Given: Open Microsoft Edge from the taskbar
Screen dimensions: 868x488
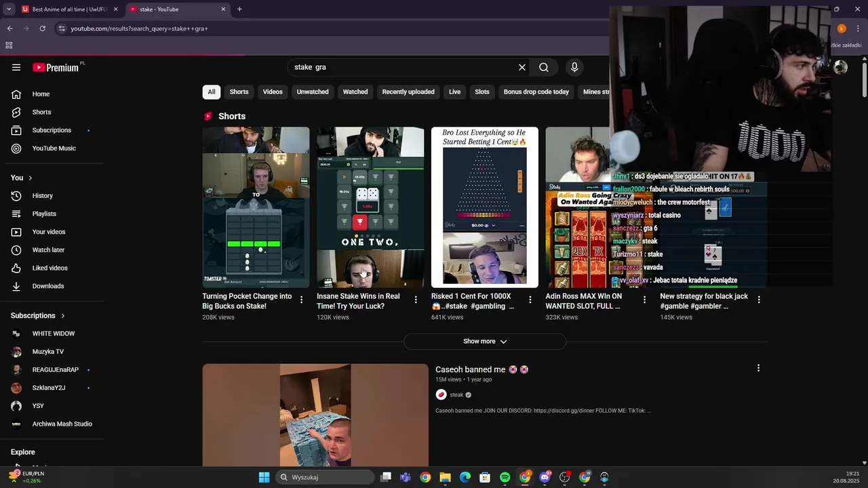Looking at the screenshot, I should [465, 477].
